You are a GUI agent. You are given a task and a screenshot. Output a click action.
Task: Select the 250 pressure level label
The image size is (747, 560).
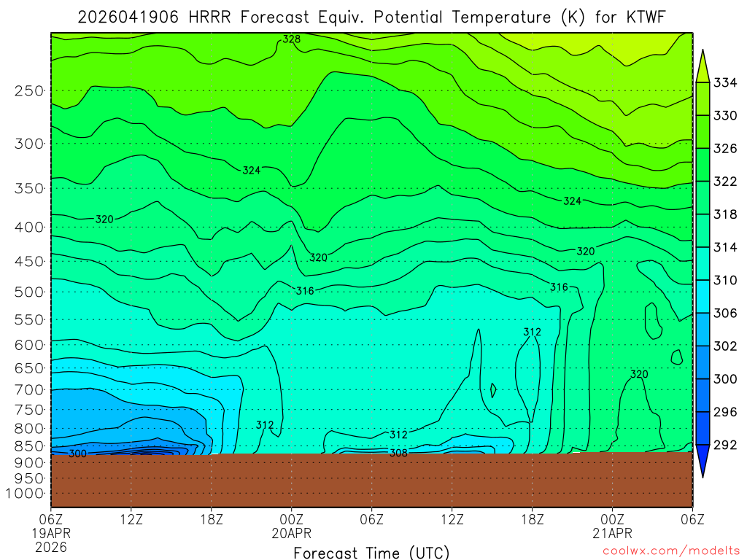(x=29, y=90)
